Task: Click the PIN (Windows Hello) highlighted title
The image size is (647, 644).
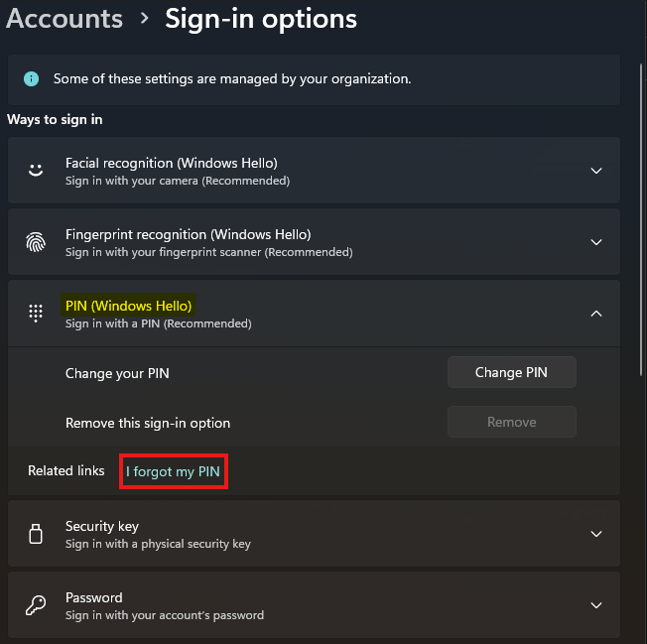Action: tap(128, 306)
